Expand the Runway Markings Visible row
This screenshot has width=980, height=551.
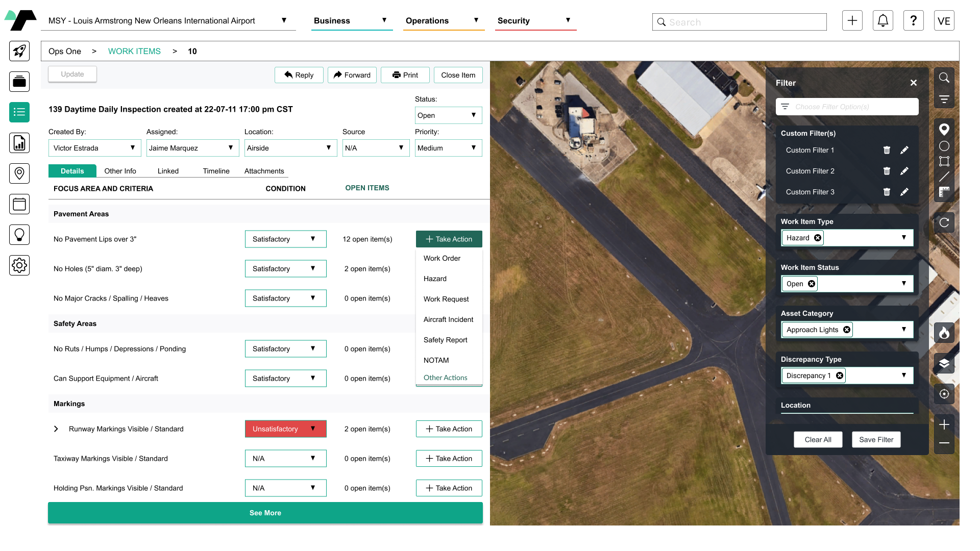(x=56, y=429)
